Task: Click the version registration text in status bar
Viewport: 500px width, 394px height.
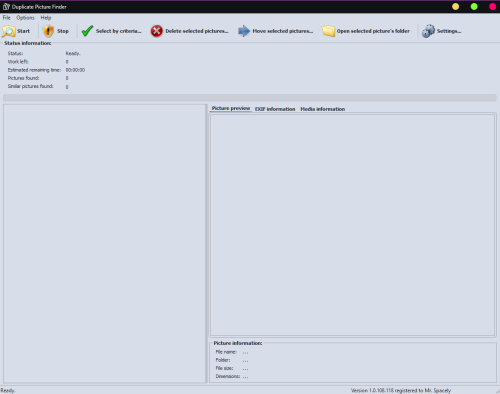Action: [x=401, y=390]
